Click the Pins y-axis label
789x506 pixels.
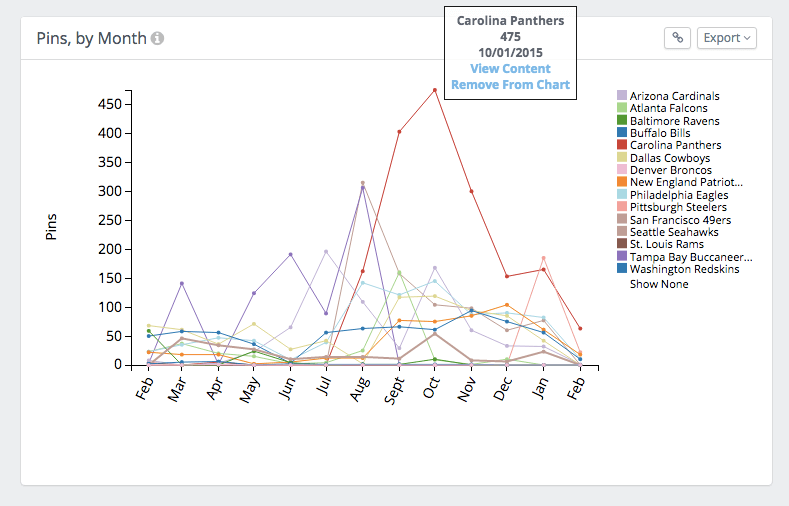point(51,227)
